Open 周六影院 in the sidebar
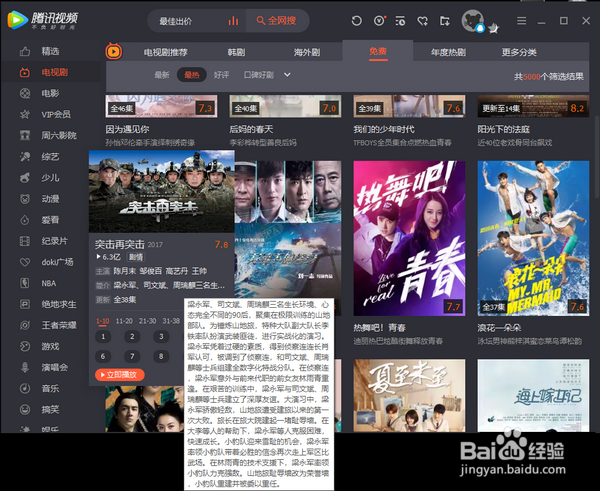600x491 pixels. pos(59,135)
